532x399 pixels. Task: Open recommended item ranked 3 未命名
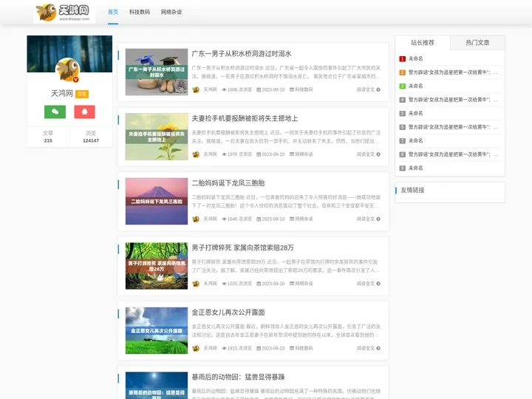[x=415, y=86]
